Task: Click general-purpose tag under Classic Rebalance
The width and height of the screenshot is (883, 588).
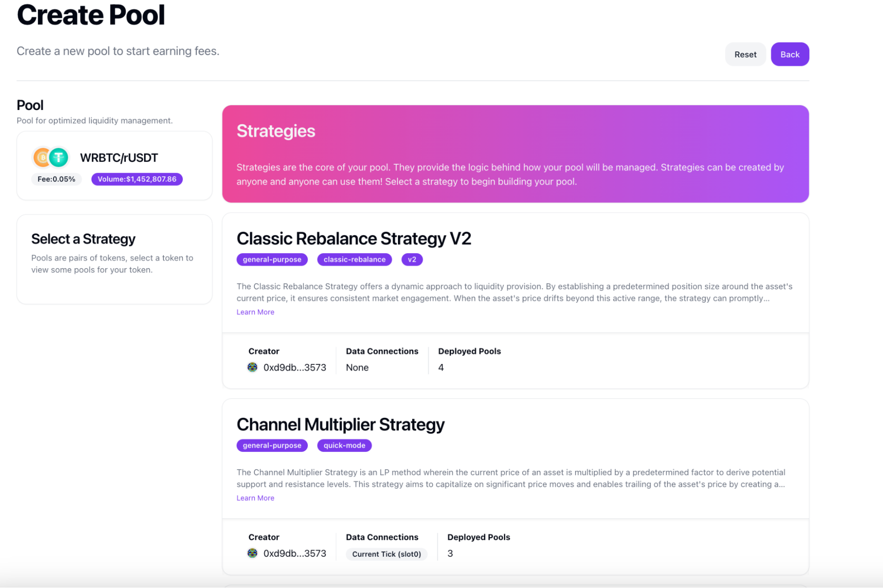Action: [x=272, y=259]
